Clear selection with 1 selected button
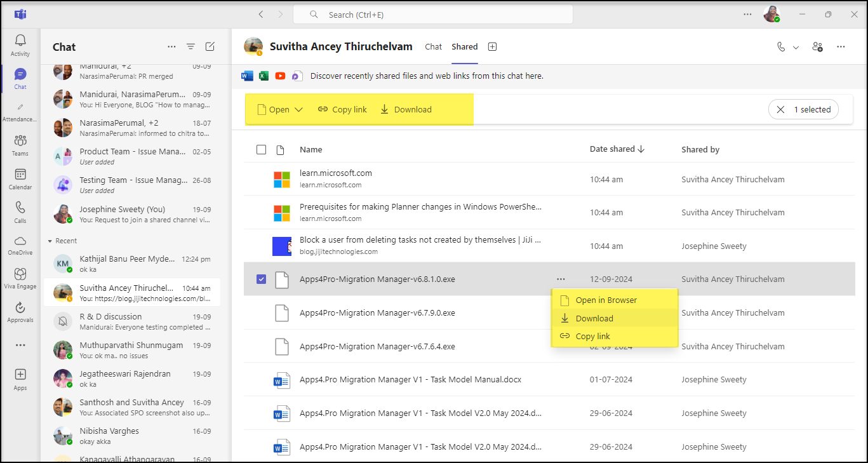Image resolution: width=868 pixels, height=463 pixels. coord(803,109)
